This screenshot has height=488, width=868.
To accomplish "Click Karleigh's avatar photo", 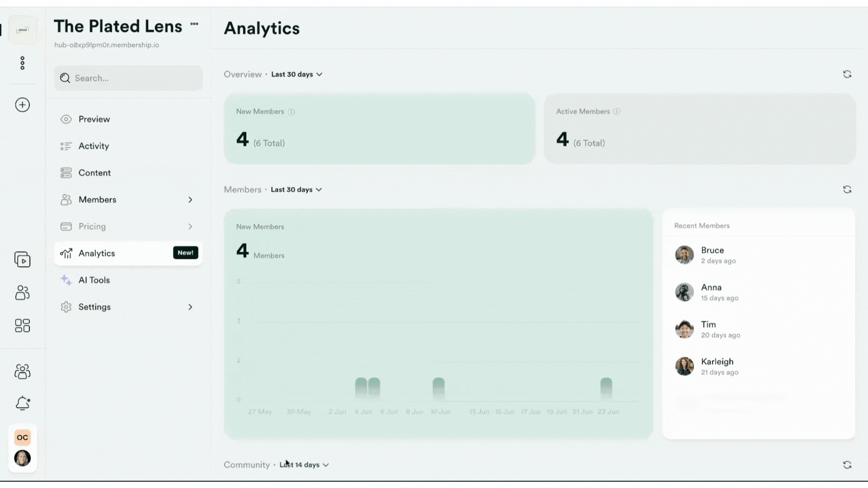I will pyautogui.click(x=684, y=366).
